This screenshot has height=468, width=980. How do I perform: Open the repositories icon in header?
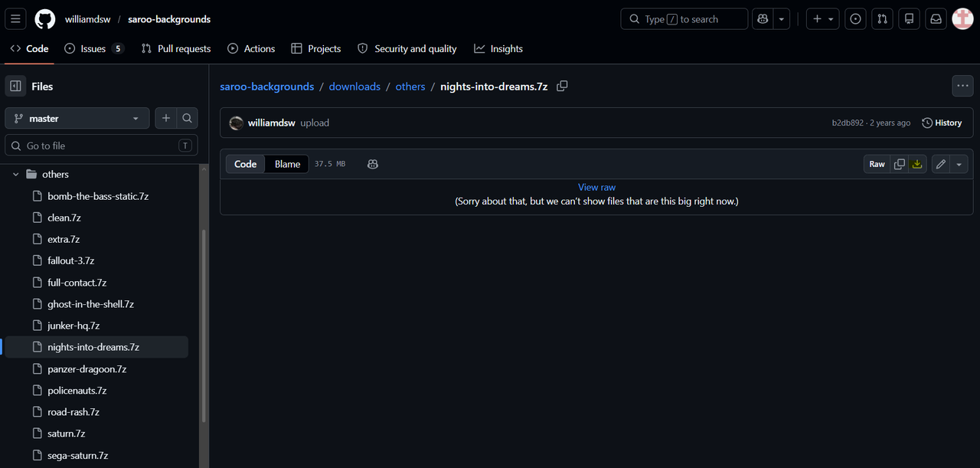pyautogui.click(x=909, y=19)
